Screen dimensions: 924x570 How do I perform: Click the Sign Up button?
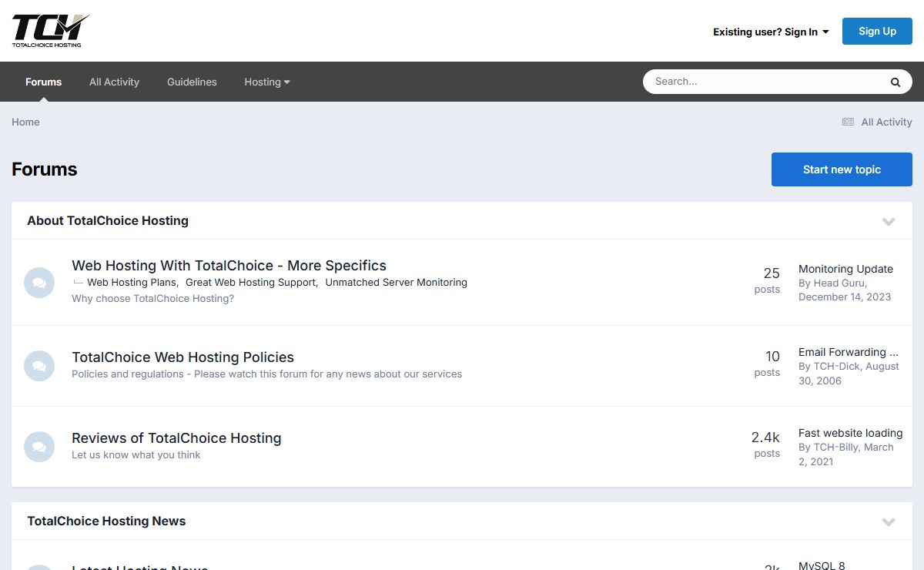tap(877, 32)
